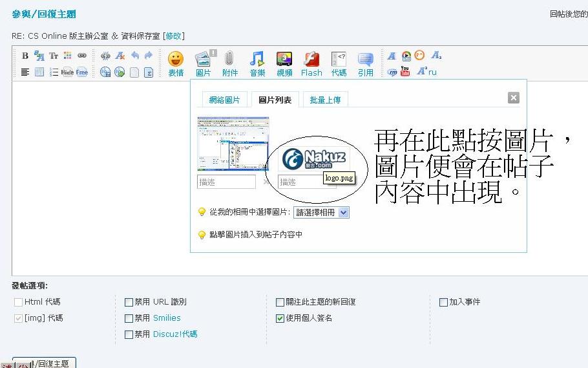Toggle the [img] 代碼 checkbox
Screen dimensions: 588x368
tap(18, 318)
